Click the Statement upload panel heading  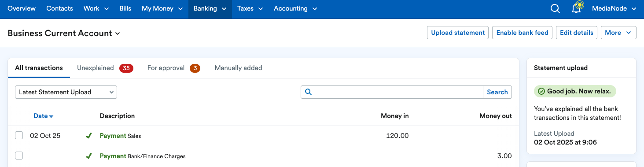click(x=561, y=68)
